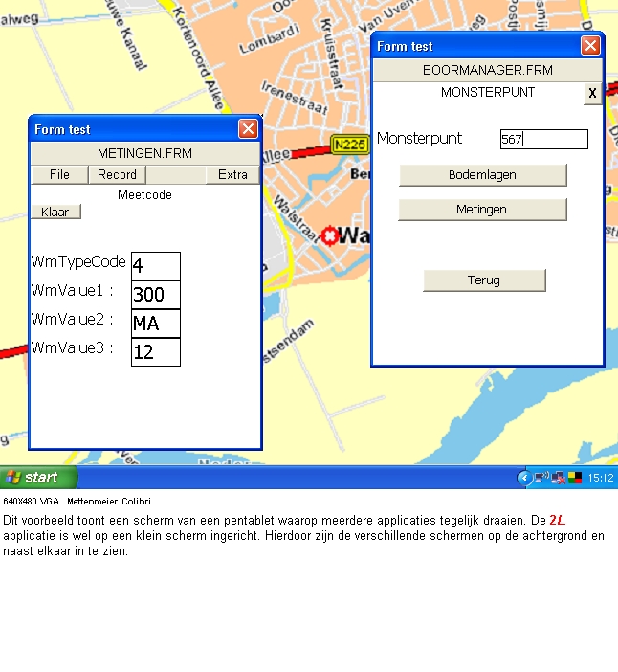Click the N225 road sign on map
The width and height of the screenshot is (618, 672).
[349, 145]
